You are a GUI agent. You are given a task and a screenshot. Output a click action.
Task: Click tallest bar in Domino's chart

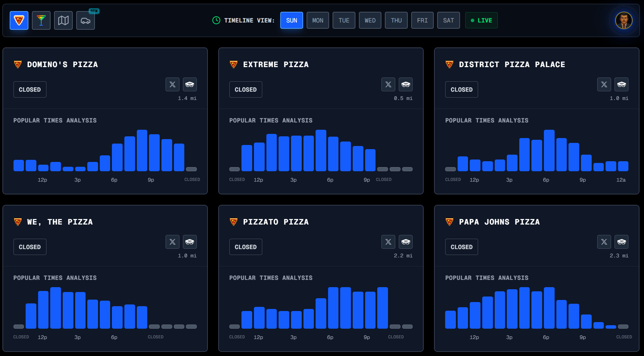[142, 150]
